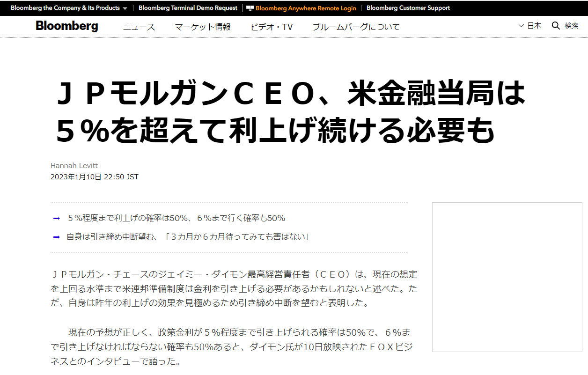Screen dimensions: 588x375
Task: Open ブルームバーグについて menu
Action: 356,27
